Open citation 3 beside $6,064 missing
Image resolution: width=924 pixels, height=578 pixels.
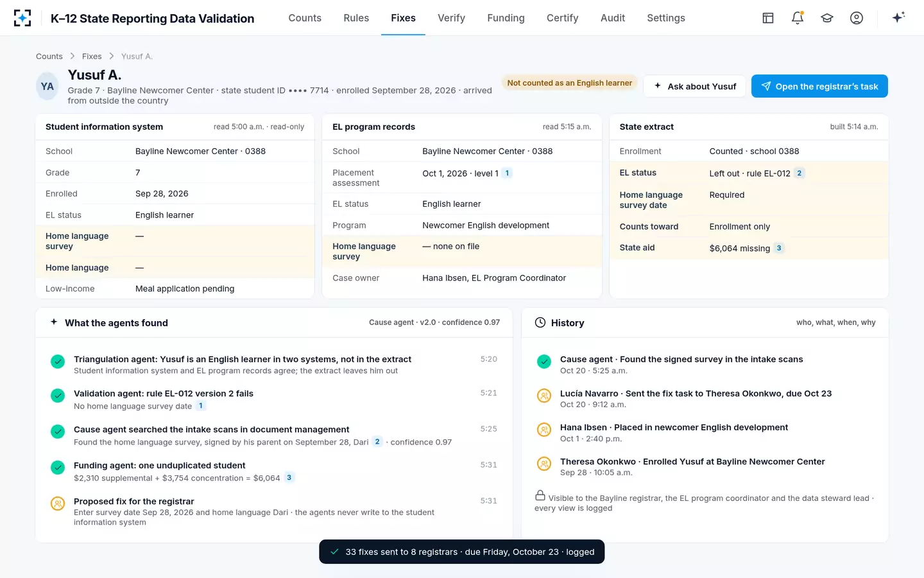[x=779, y=248]
